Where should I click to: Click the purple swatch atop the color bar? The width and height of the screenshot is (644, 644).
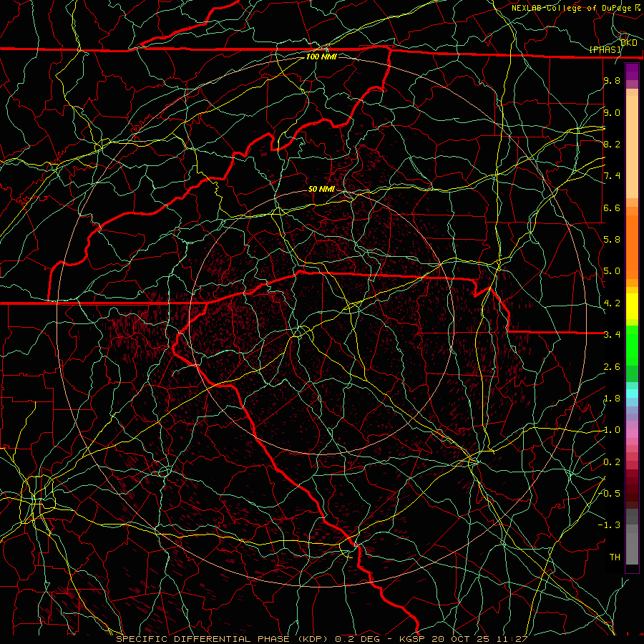[x=632, y=72]
